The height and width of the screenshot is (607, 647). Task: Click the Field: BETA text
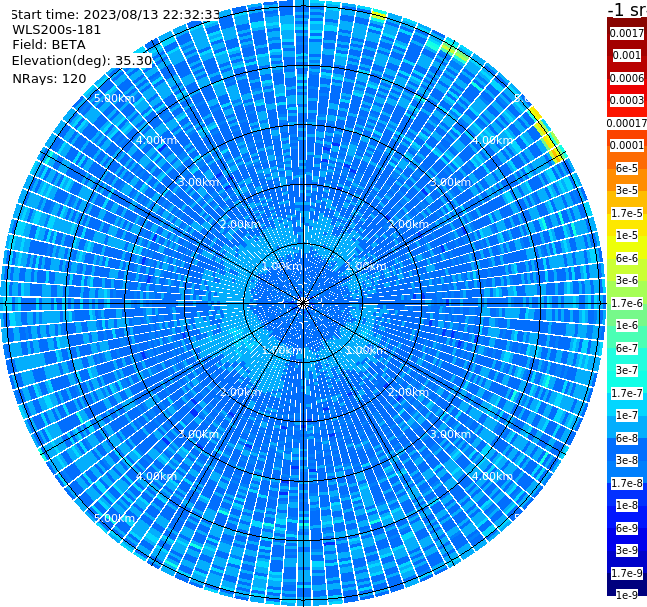49,45
